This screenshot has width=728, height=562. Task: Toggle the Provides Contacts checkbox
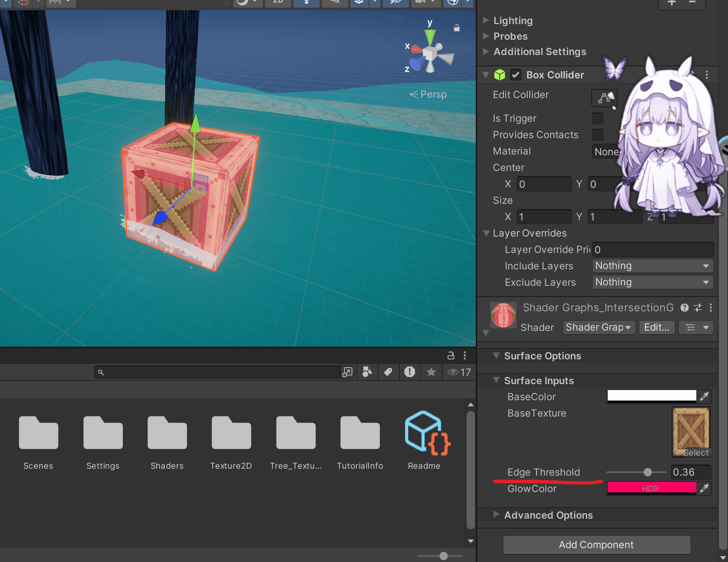[597, 135]
